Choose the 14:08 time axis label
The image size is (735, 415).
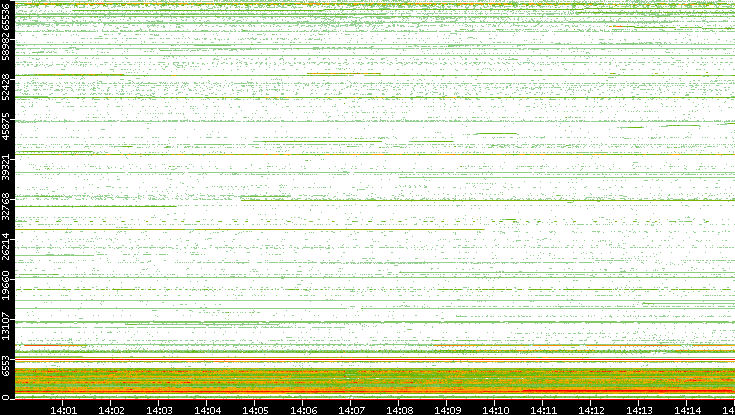(400, 410)
